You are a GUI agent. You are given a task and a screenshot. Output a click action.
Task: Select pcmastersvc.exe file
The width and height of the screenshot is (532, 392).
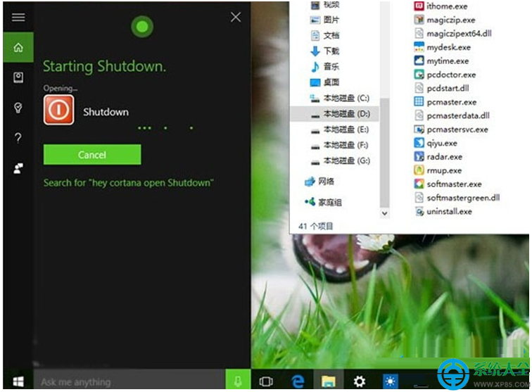tap(451, 129)
